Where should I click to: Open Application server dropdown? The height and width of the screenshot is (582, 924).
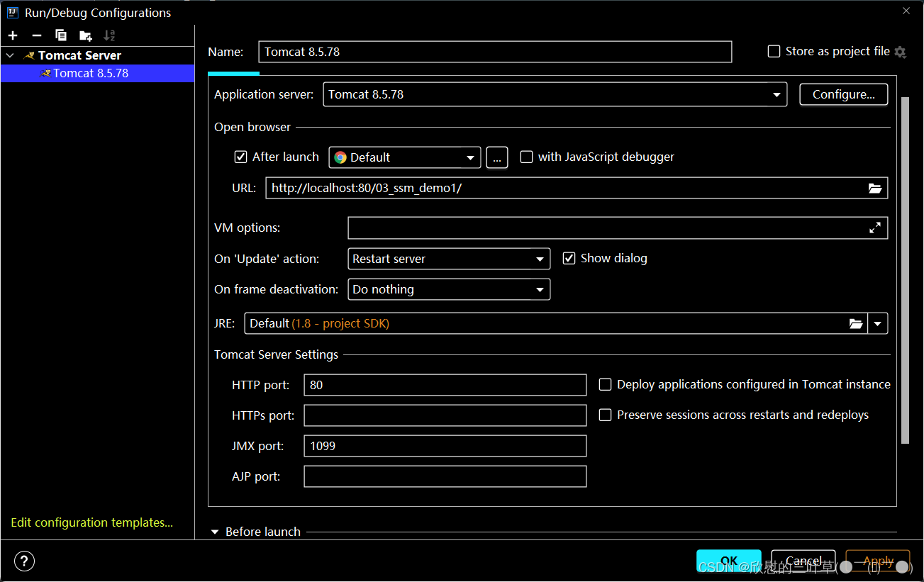[x=555, y=94]
